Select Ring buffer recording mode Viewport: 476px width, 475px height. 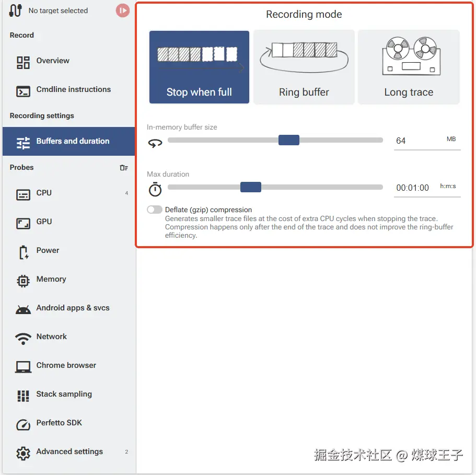pos(304,67)
